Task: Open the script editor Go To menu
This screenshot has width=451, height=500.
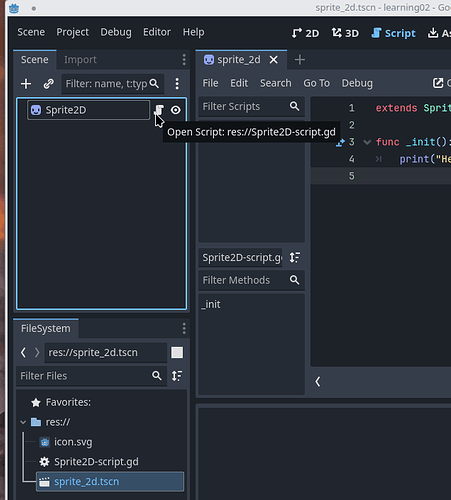Action: (x=316, y=83)
